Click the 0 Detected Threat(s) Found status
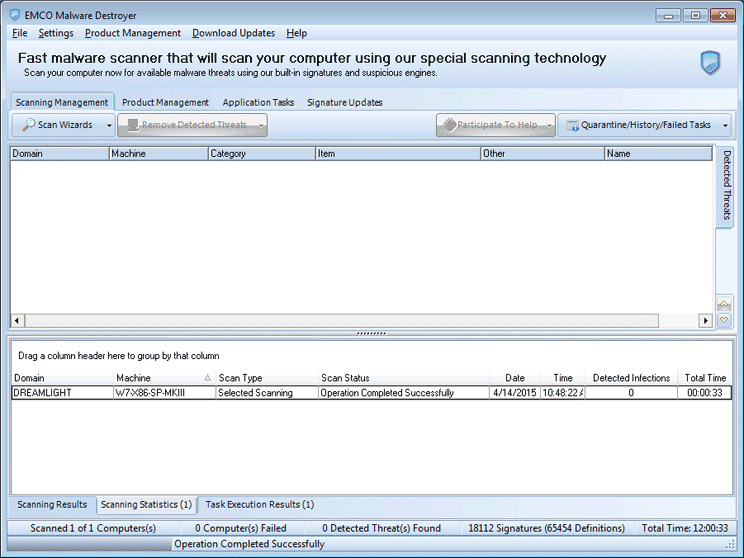 [381, 528]
